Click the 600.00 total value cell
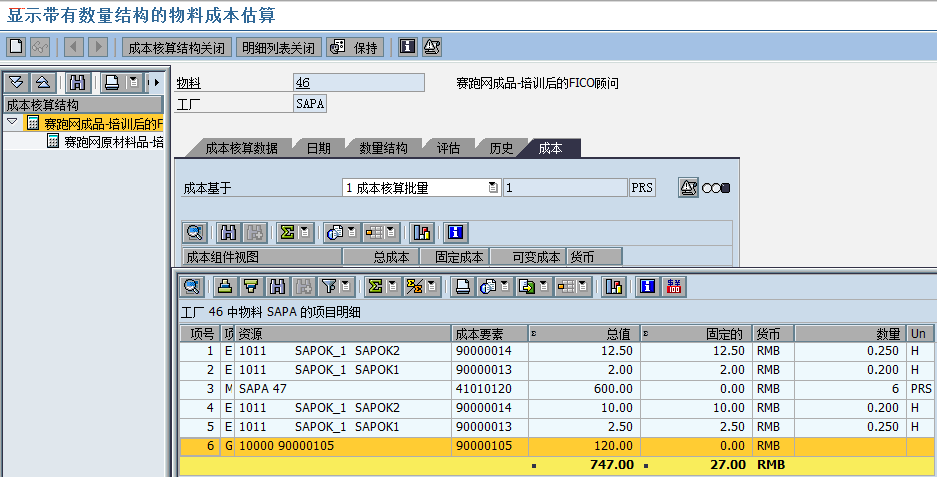937x477 pixels. click(584, 389)
